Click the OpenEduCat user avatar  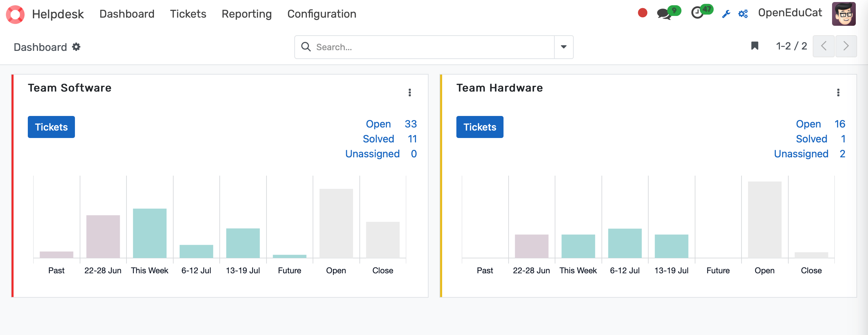844,14
